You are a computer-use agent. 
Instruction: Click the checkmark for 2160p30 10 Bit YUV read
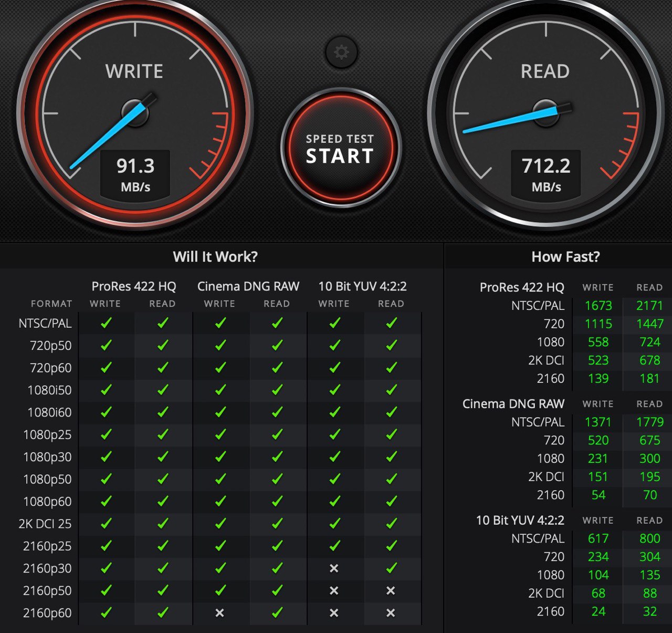tap(391, 568)
